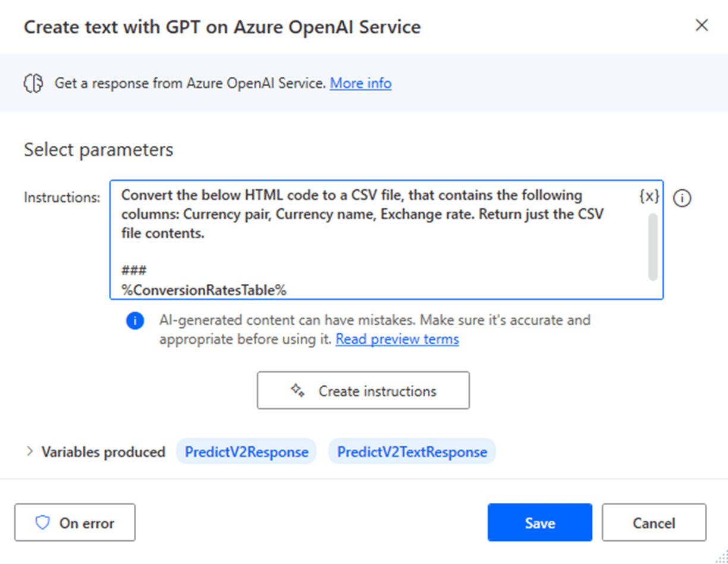
Task: Click the shield icon in On error
Action: click(x=42, y=523)
